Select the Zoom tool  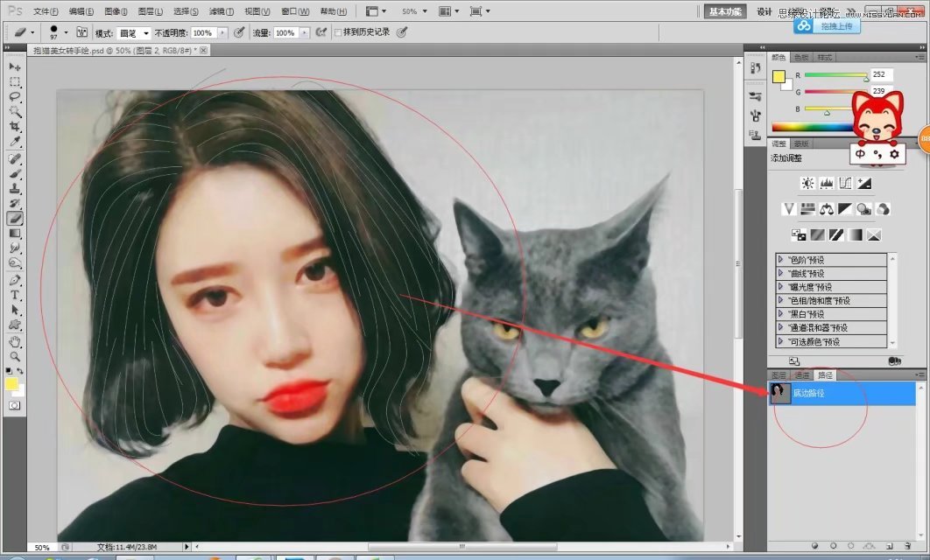click(15, 357)
